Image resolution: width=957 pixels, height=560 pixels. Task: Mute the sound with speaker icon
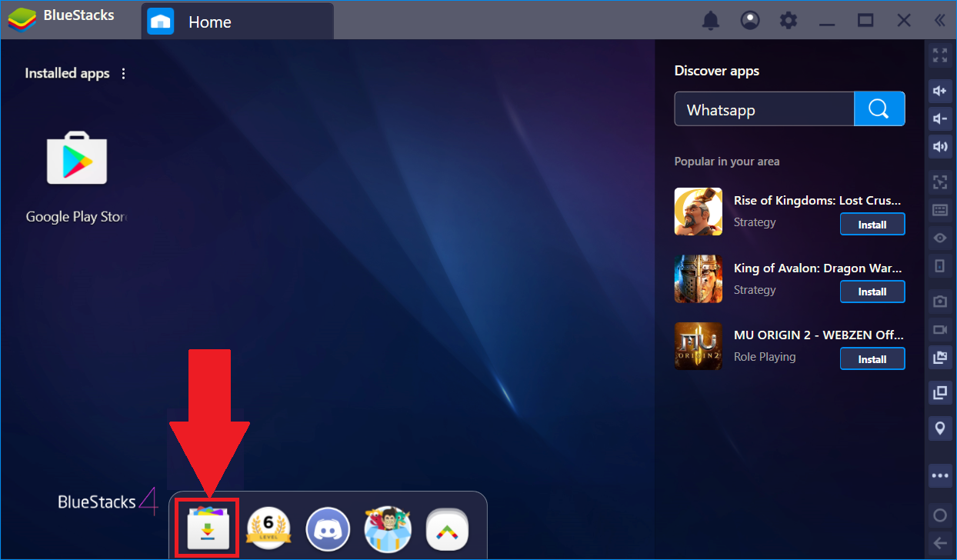pyautogui.click(x=940, y=146)
